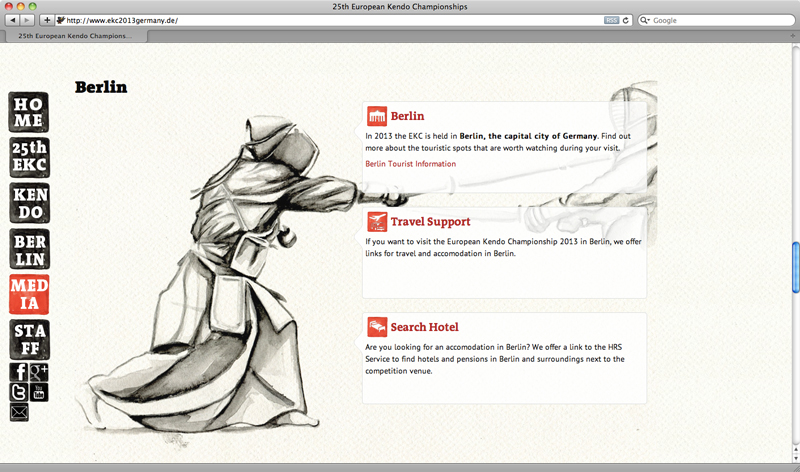Reload the page with the refresh icon
This screenshot has width=800, height=472.
[626, 20]
